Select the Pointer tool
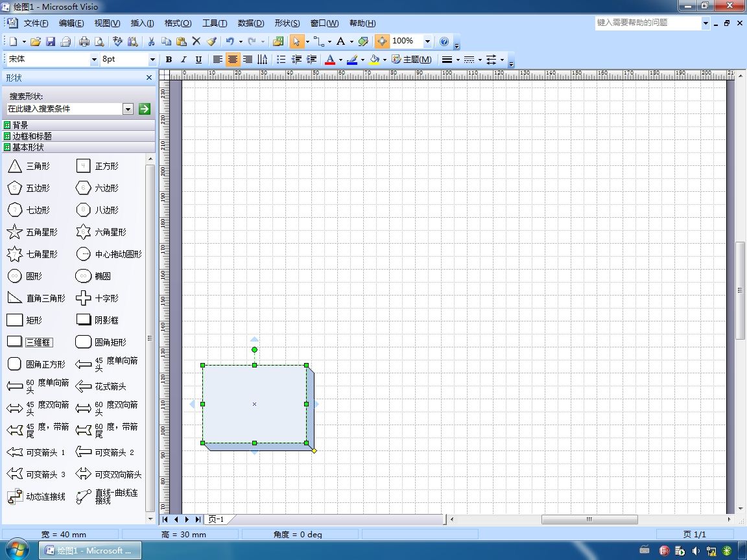 coord(296,41)
